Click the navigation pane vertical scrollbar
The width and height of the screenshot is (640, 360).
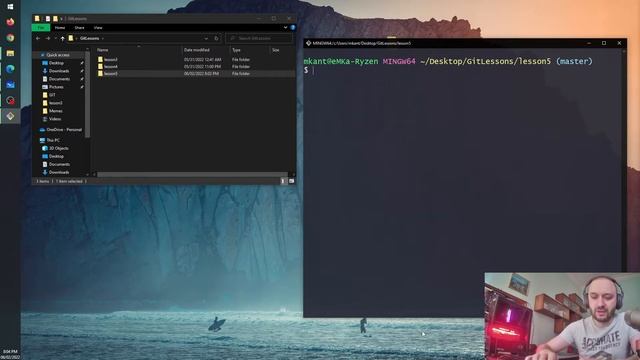point(87,94)
